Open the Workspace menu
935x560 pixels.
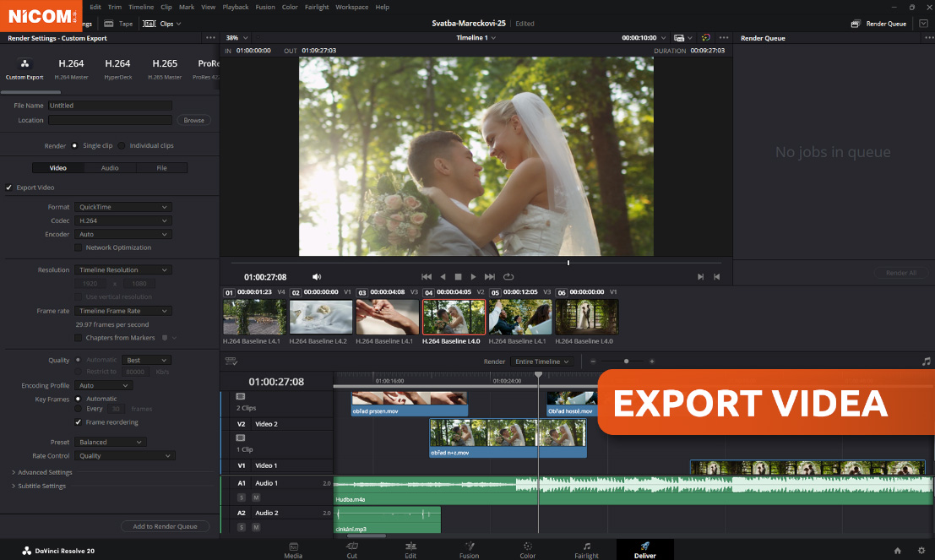pos(351,7)
